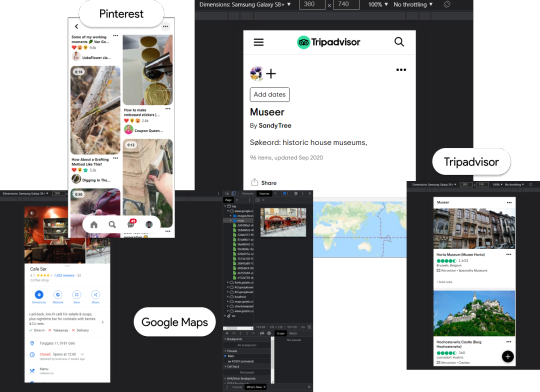Image resolution: width=540 pixels, height=392 pixels.
Task: Open SandyTree author profile link
Action: tap(275, 126)
